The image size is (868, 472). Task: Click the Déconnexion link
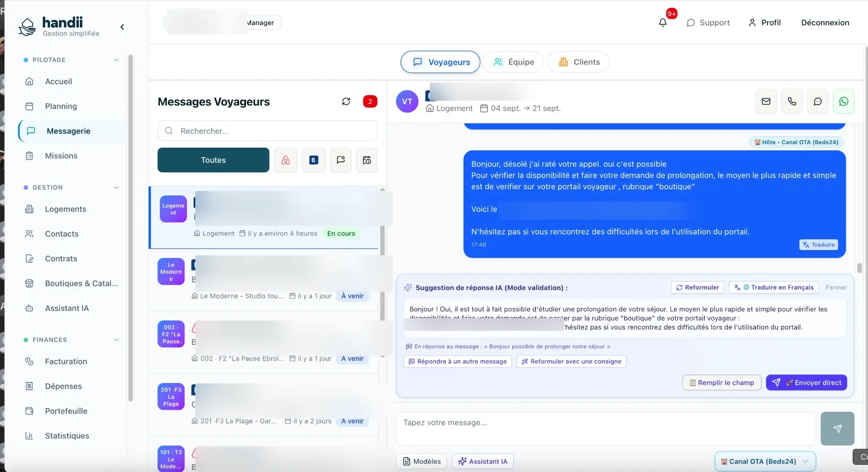click(825, 23)
